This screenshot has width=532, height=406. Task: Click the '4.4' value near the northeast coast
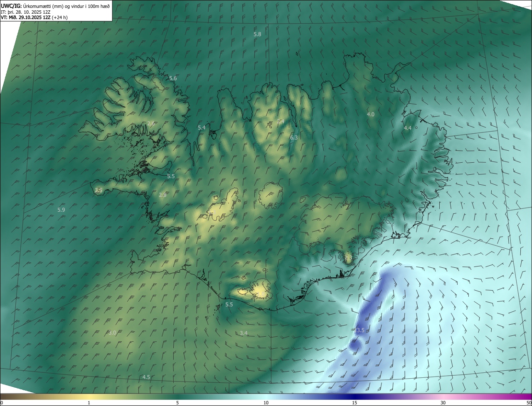pyautogui.click(x=408, y=128)
